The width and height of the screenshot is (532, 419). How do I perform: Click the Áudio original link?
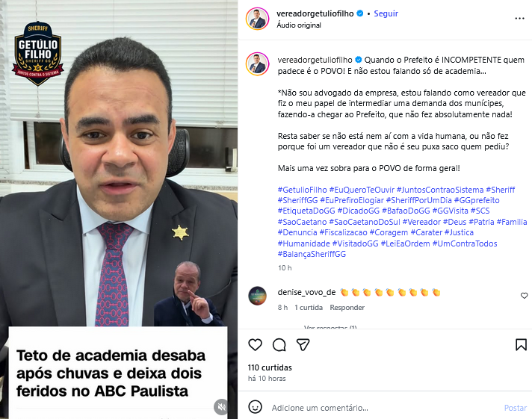click(299, 25)
